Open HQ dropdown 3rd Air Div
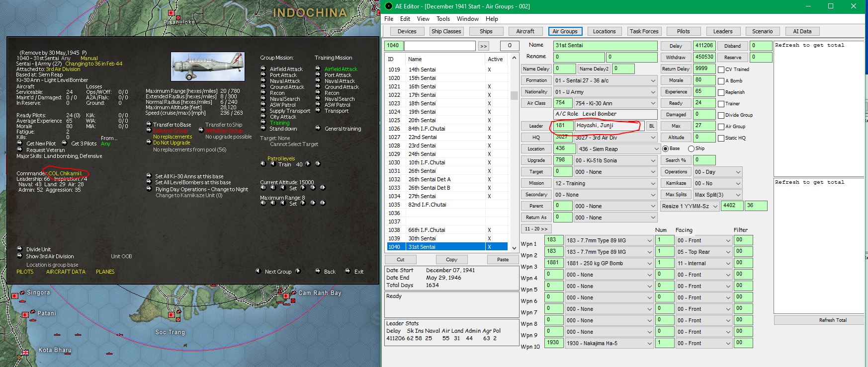The image size is (868, 367). click(x=615, y=138)
